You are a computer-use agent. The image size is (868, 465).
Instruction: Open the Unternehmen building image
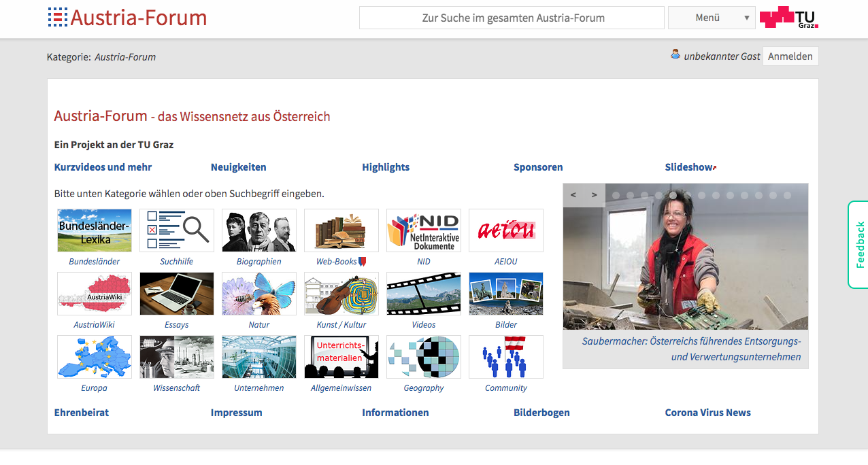[259, 357]
